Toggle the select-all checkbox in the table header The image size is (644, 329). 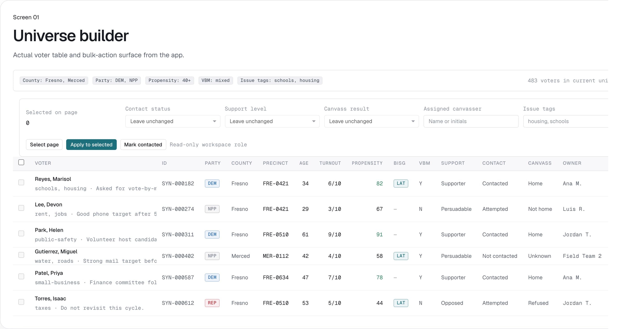(x=21, y=162)
